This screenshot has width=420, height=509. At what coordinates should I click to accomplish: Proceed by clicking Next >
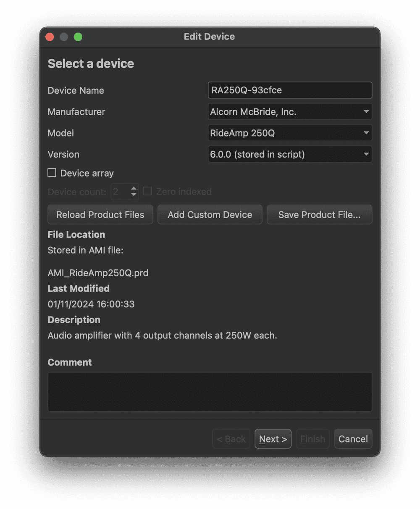273,439
